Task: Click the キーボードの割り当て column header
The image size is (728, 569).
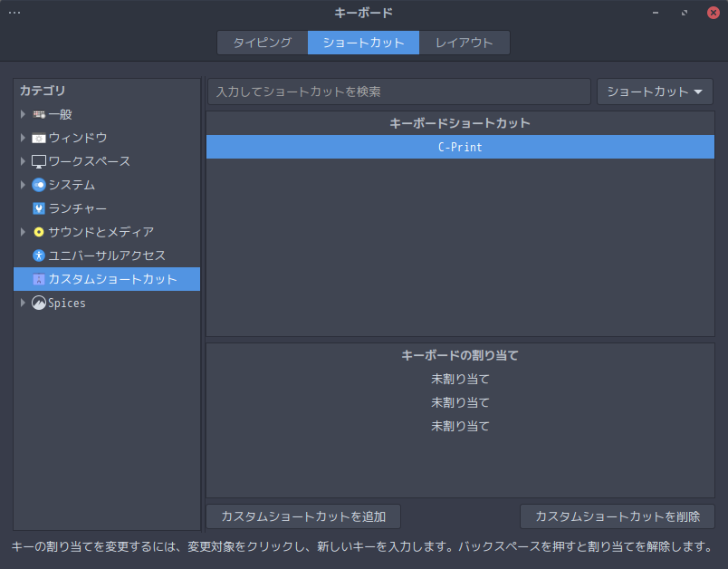Action: [x=460, y=355]
